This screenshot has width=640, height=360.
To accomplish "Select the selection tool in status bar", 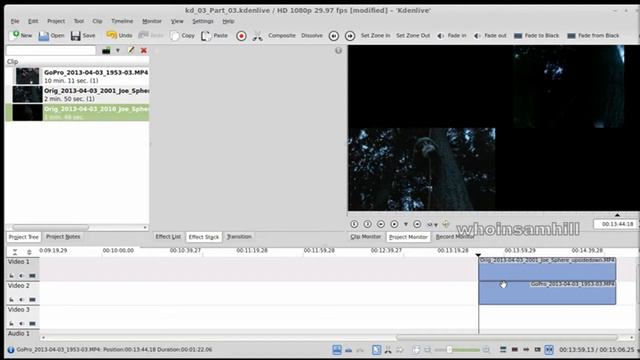I will pyautogui.click(x=376, y=350).
